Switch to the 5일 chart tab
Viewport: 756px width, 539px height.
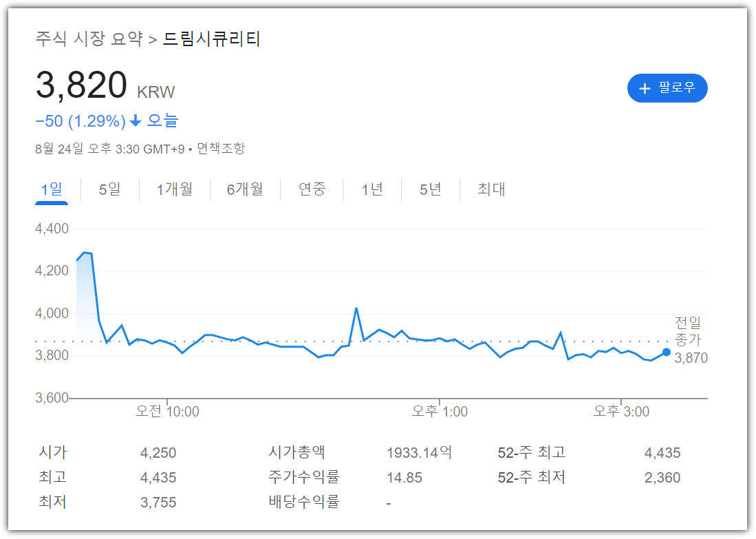pyautogui.click(x=109, y=189)
